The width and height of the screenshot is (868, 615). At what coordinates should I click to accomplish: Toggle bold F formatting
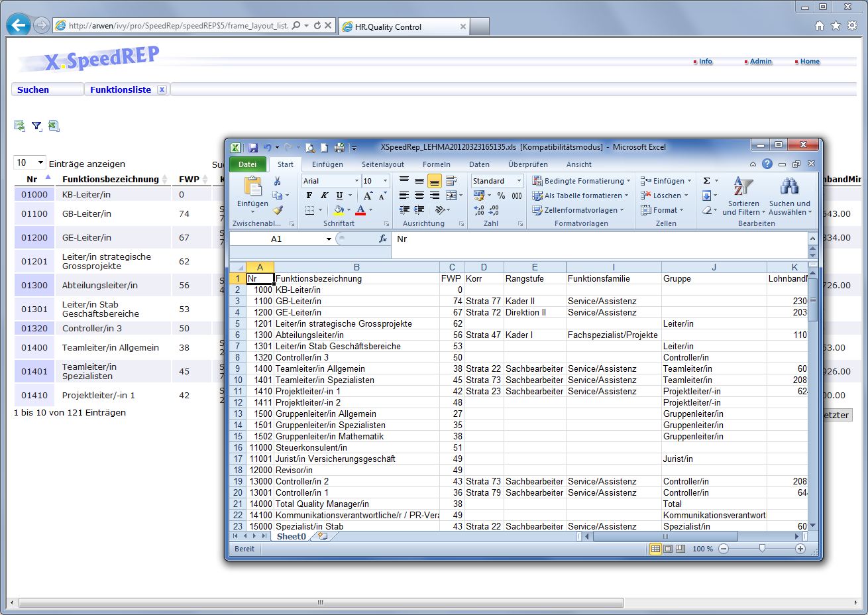click(x=309, y=196)
